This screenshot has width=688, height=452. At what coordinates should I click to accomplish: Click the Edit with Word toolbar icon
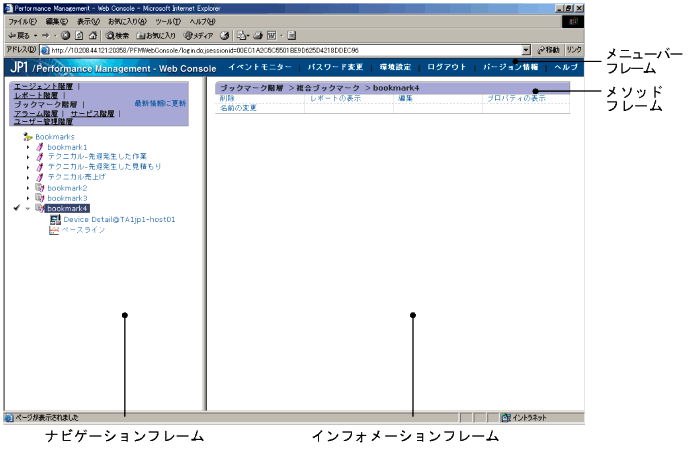point(272,36)
